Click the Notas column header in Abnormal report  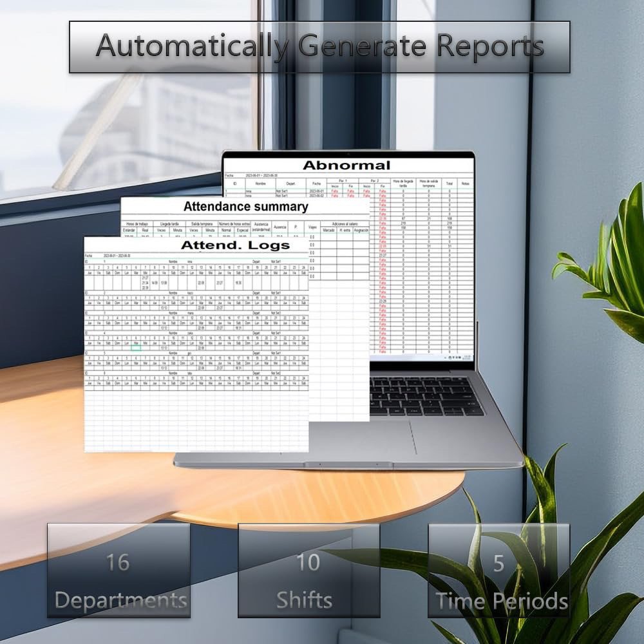pyautogui.click(x=465, y=184)
